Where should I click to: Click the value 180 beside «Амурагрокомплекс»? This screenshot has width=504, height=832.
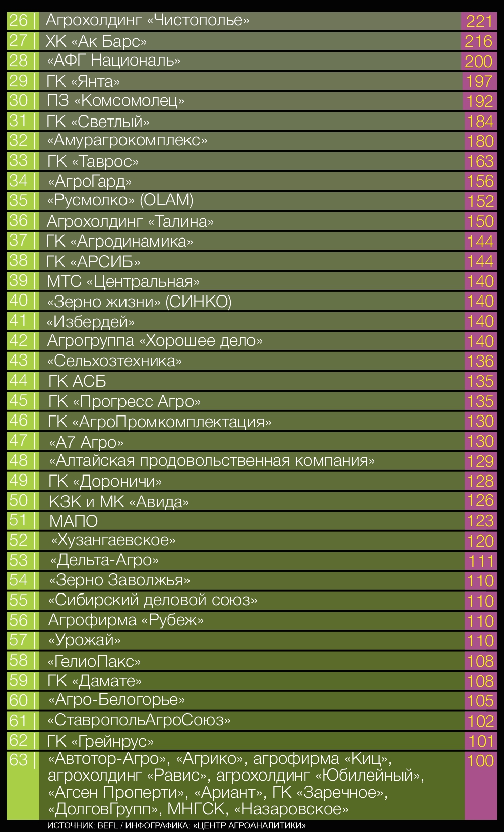(x=480, y=141)
